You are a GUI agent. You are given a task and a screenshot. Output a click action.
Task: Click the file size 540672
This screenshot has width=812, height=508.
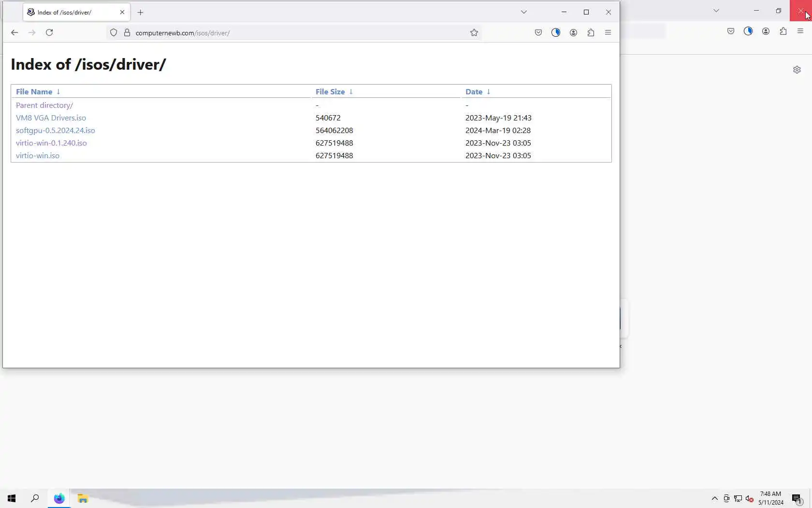[328, 118]
